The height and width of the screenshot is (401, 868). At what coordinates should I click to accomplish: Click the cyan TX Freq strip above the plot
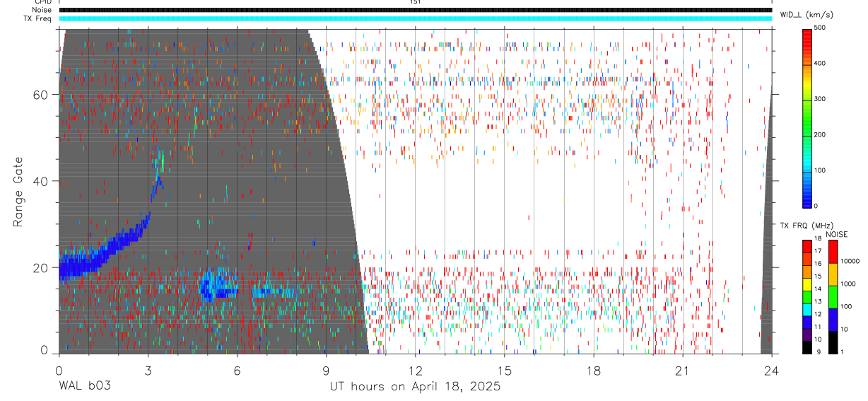415,18
